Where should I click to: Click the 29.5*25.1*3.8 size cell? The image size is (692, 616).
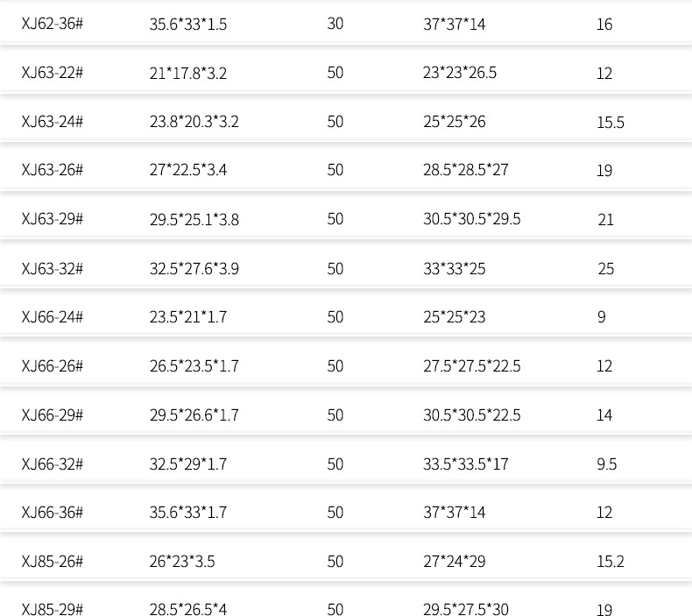click(x=194, y=220)
